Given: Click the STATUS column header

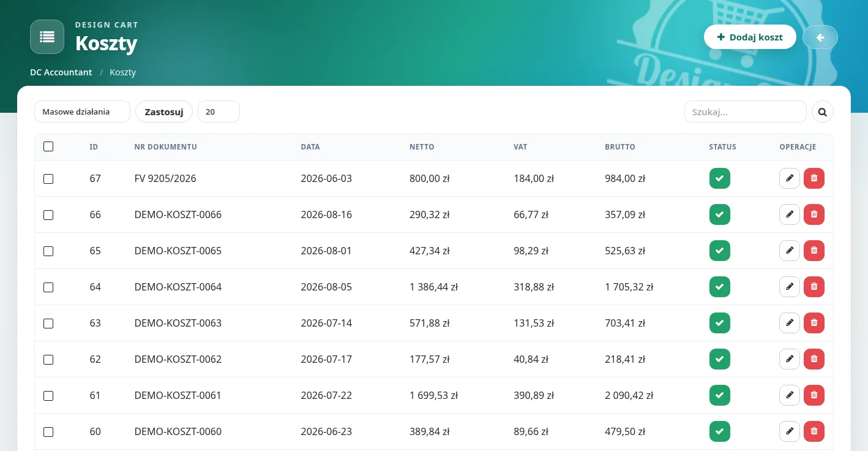Looking at the screenshot, I should 723,147.
